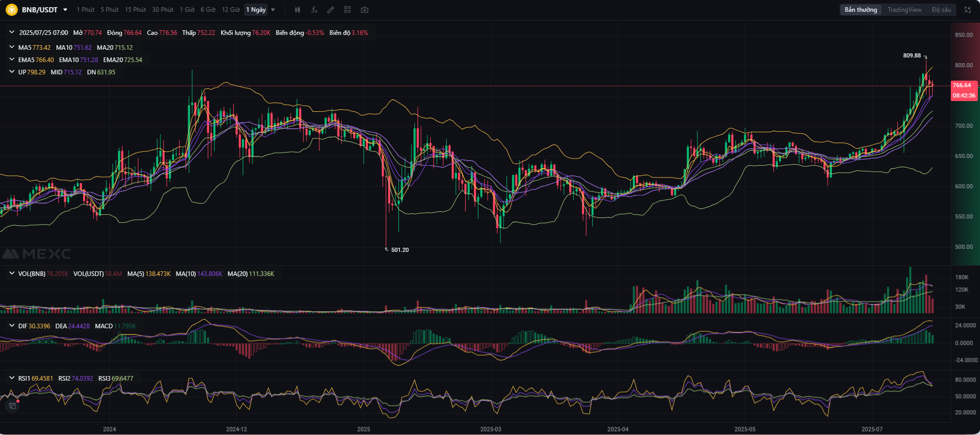Collapse the 2025/07/25 candle info row chevron
980x435 pixels.
click(12, 32)
